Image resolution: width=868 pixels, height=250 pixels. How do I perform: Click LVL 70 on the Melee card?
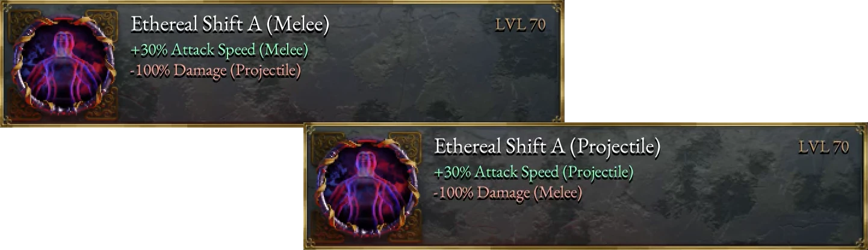point(521,26)
